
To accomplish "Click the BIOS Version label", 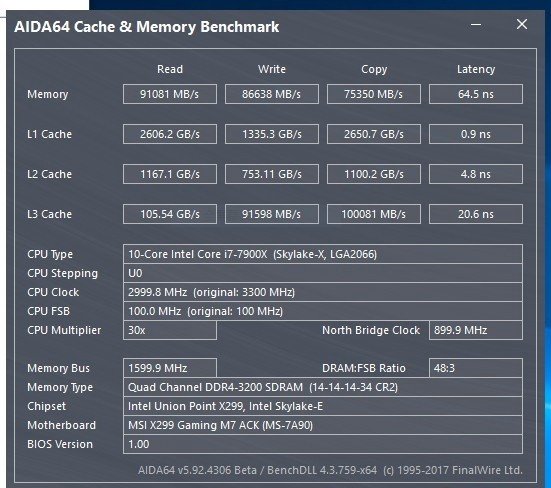I will tap(60, 444).
